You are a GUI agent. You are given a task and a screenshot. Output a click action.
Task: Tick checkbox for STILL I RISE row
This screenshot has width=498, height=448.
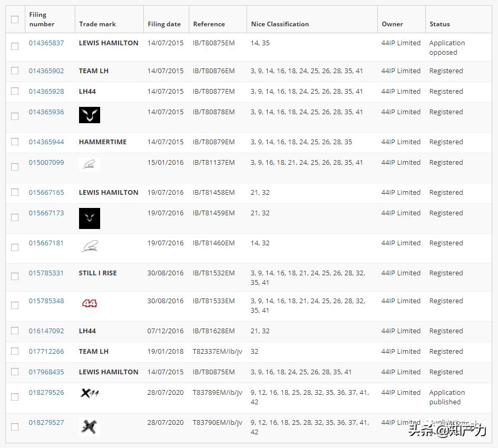[x=15, y=276]
